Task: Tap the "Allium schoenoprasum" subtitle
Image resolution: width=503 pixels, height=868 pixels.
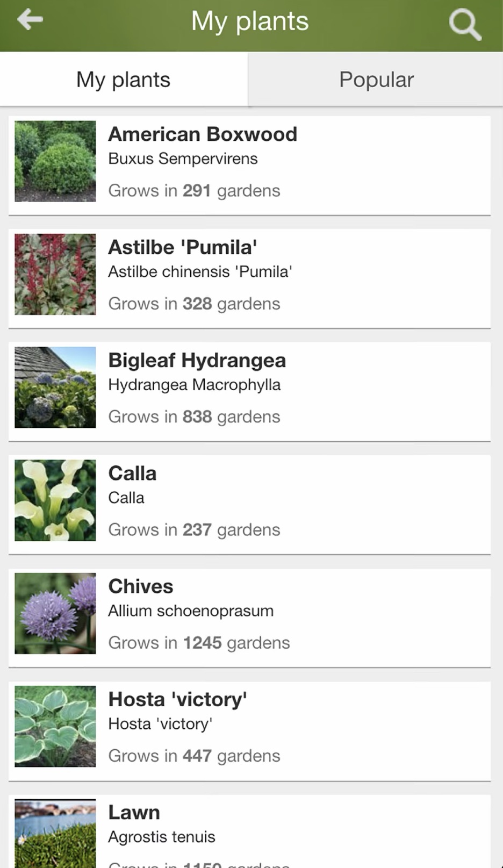Action: tap(191, 611)
